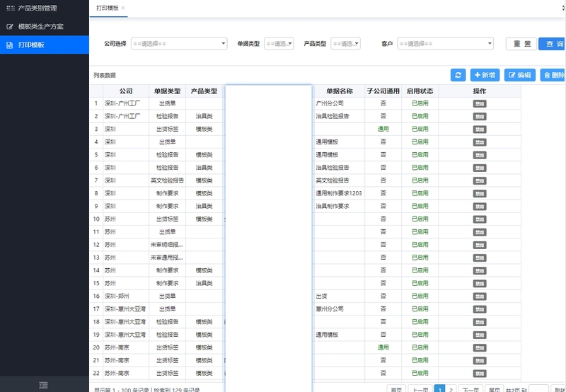Close the 打印模板 tab with the x
566x392 pixels.
123,8
